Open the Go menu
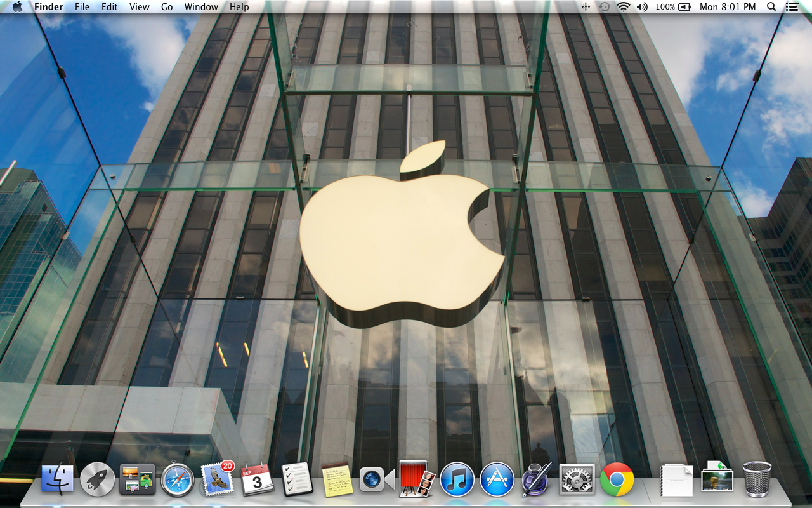 coord(167,7)
